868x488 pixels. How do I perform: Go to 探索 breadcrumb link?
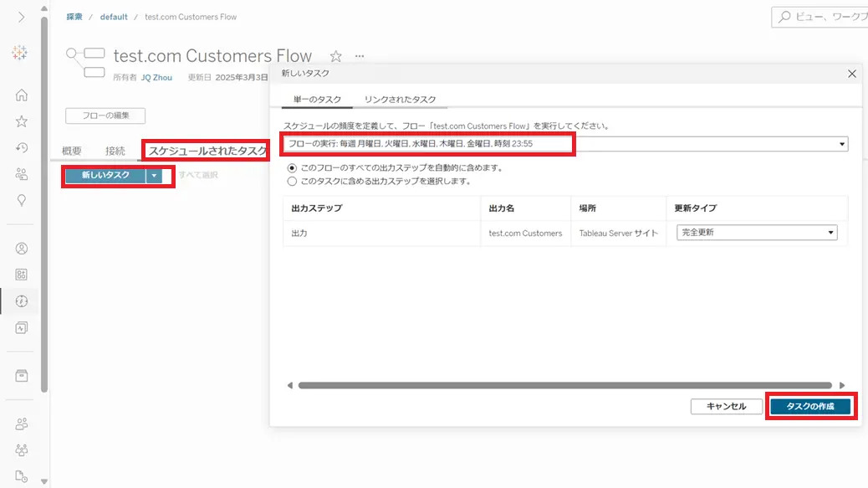click(74, 18)
